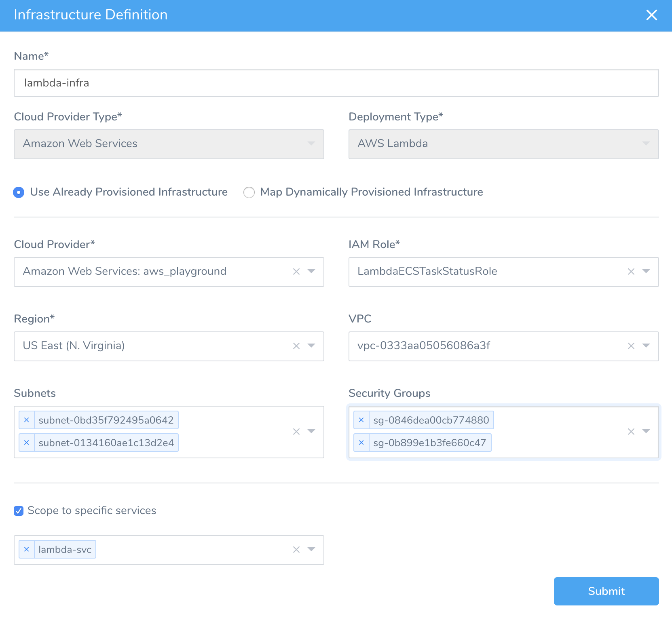The height and width of the screenshot is (620, 672).
Task: Clear all selected Security Groups
Action: click(631, 432)
